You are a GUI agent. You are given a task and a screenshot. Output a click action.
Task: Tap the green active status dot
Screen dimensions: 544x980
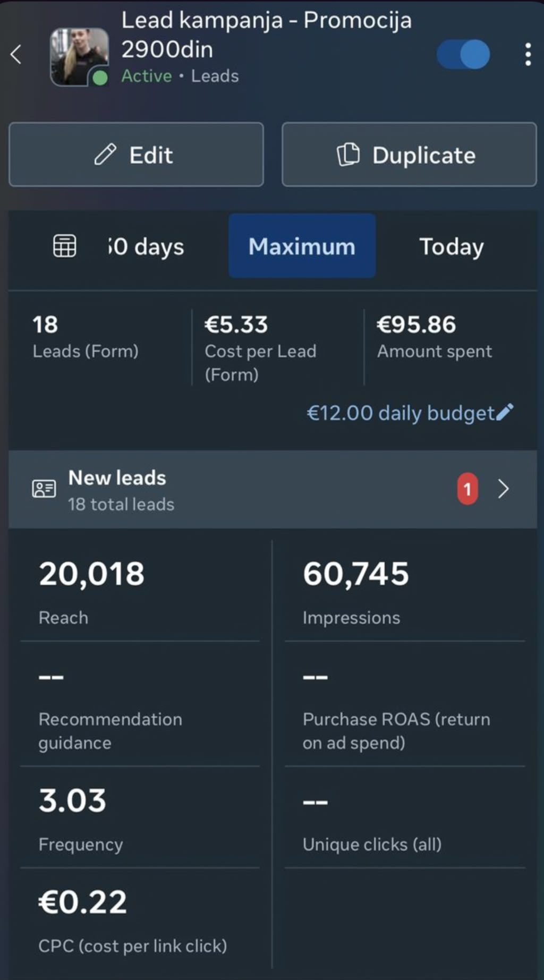coord(100,78)
